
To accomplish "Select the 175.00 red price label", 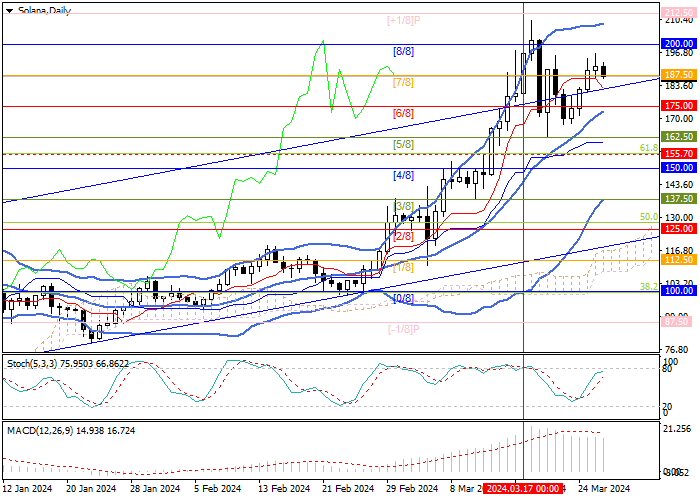I will coord(679,106).
